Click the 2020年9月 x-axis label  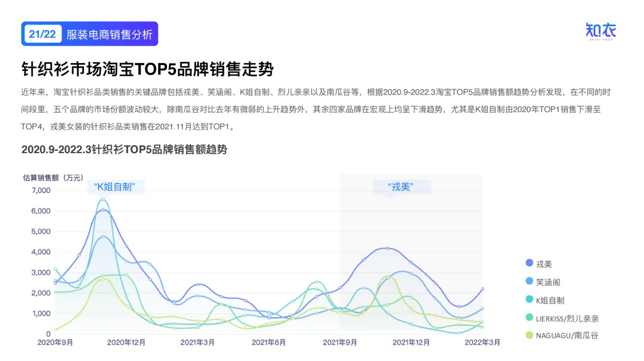[x=55, y=343]
